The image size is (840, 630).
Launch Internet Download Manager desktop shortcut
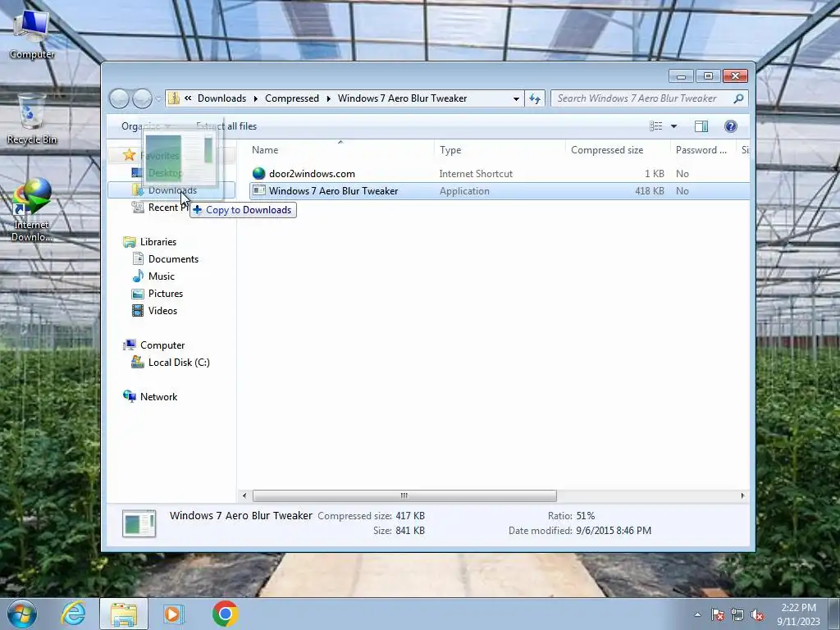[x=32, y=210]
